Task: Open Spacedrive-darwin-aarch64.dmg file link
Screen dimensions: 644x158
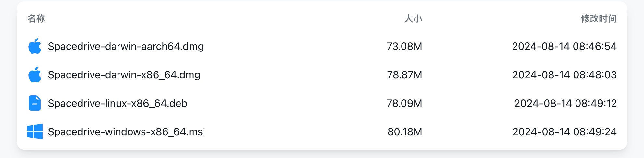Action: 126,46
